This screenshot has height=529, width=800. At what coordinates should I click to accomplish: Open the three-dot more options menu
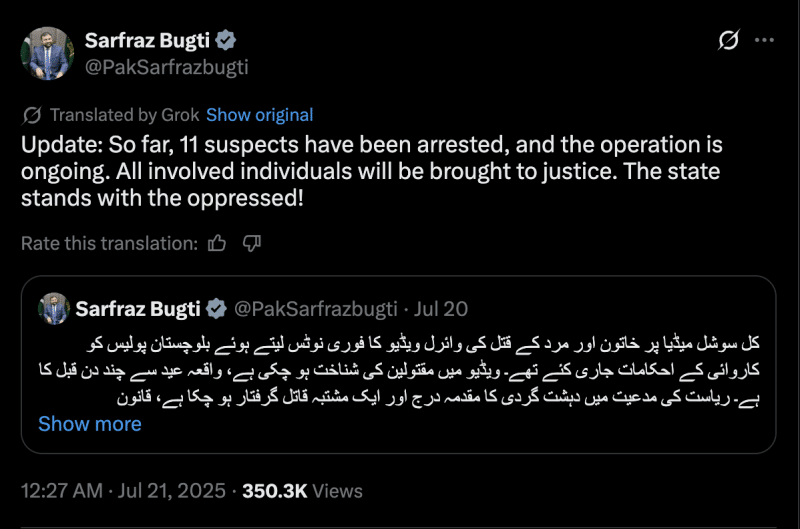[764, 41]
